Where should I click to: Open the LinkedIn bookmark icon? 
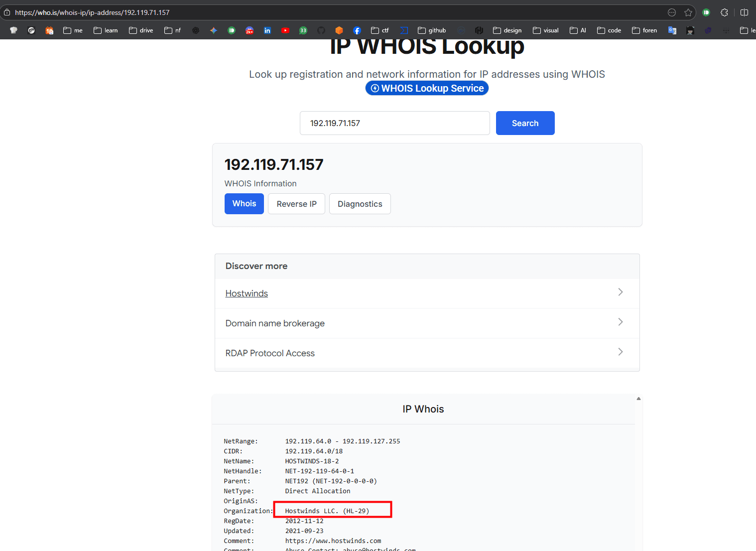[267, 30]
